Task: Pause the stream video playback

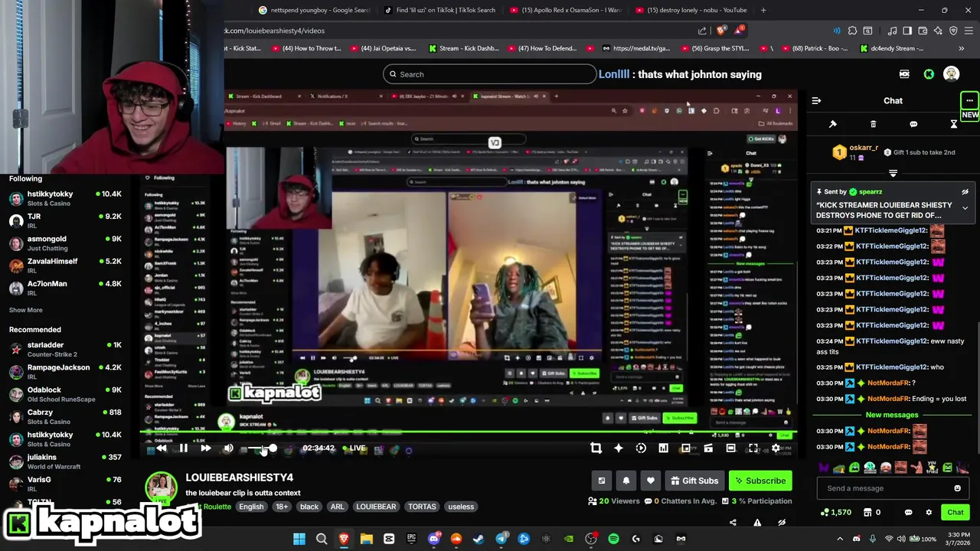Action: point(183,448)
